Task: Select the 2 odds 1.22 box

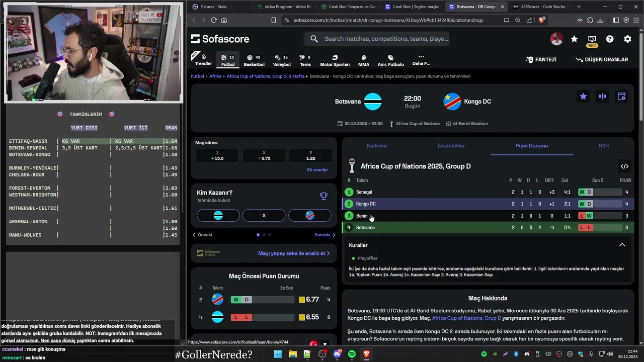Action: 310,155
